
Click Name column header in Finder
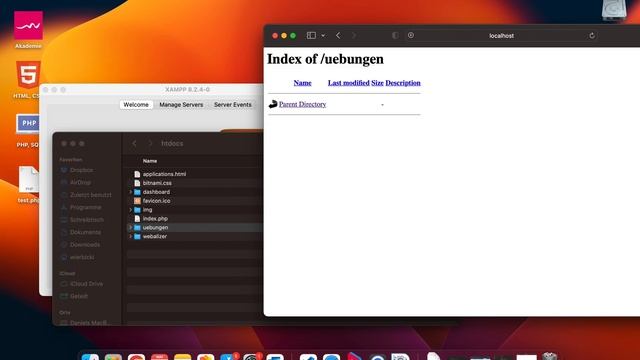150,161
